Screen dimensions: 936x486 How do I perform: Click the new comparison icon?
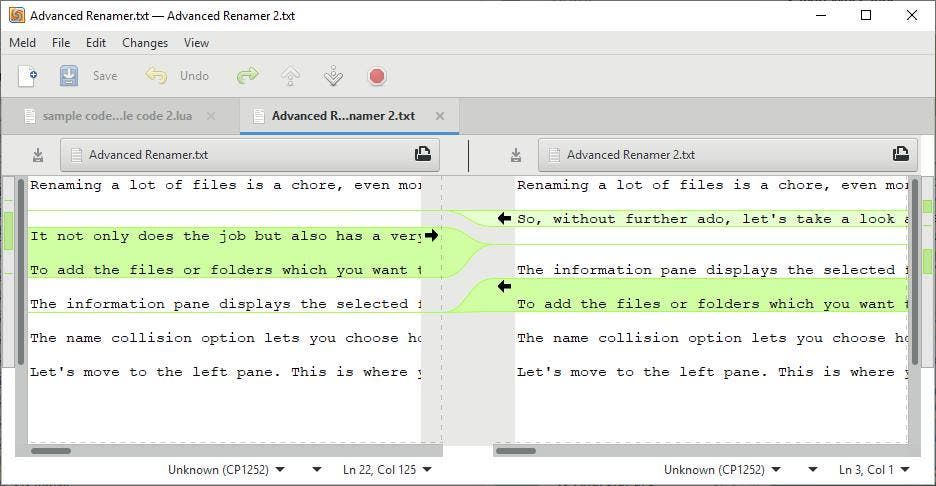point(27,76)
